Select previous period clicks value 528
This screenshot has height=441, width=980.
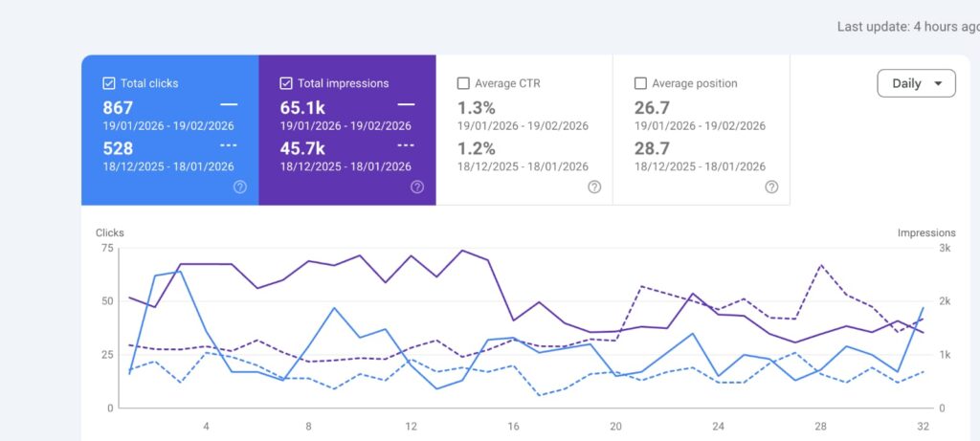point(118,148)
